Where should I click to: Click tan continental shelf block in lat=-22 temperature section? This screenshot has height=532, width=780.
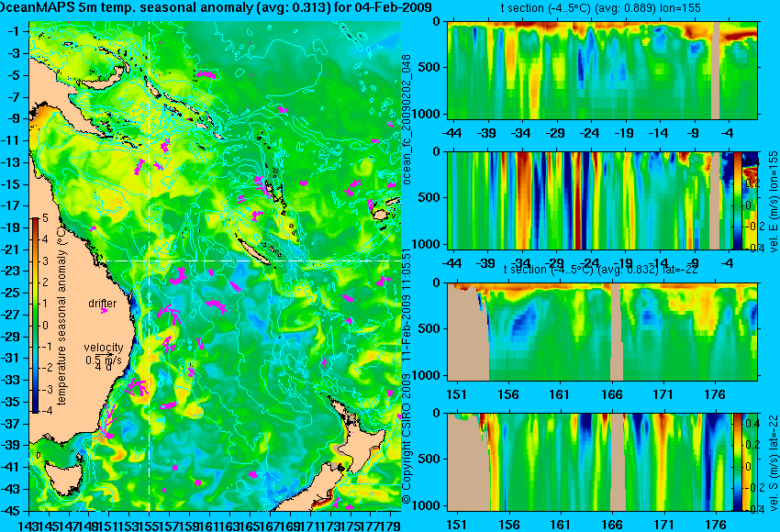468,338
